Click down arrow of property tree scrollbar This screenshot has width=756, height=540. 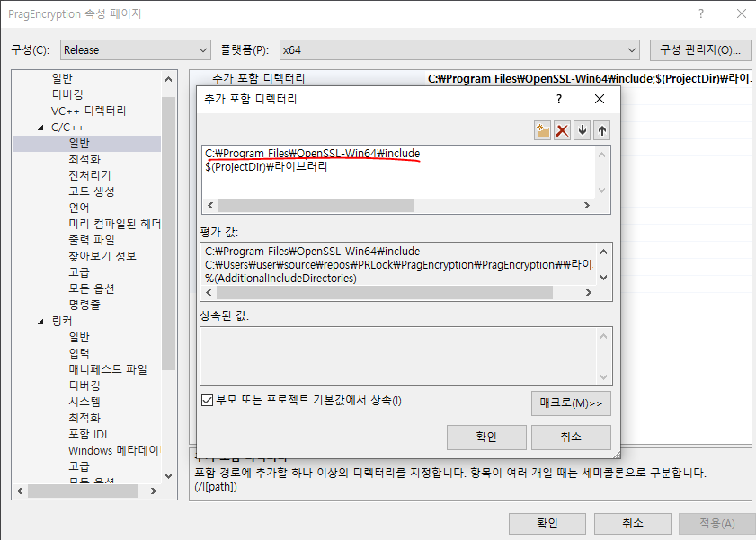(168, 476)
